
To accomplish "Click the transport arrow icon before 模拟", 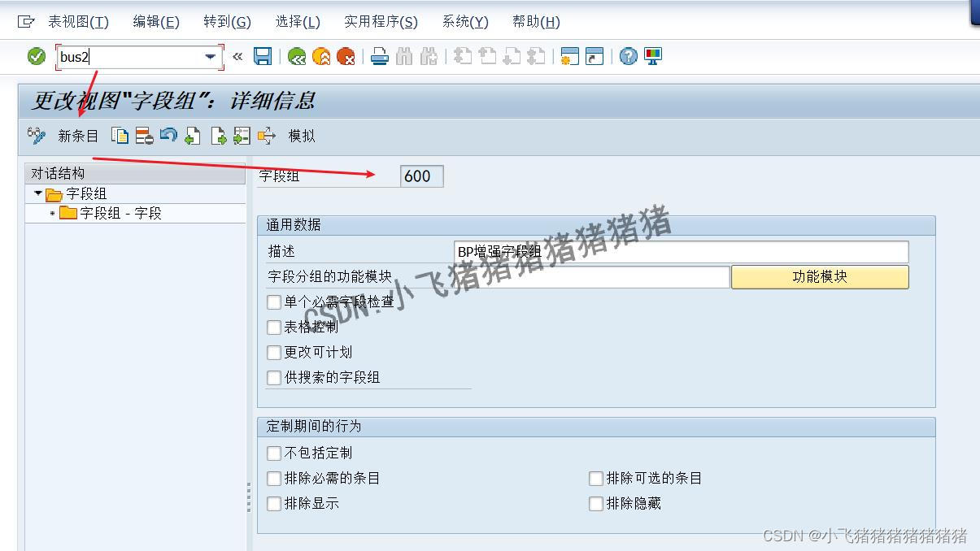I will pyautogui.click(x=267, y=136).
